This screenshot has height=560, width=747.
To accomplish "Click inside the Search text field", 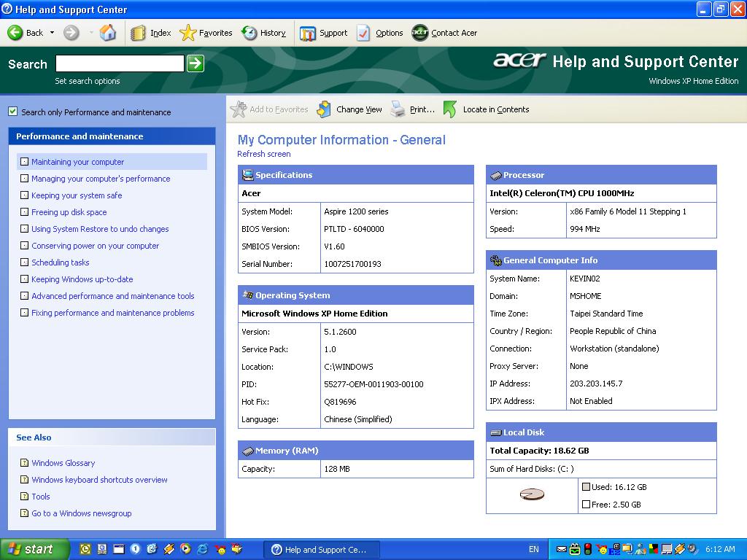I will [x=120, y=63].
